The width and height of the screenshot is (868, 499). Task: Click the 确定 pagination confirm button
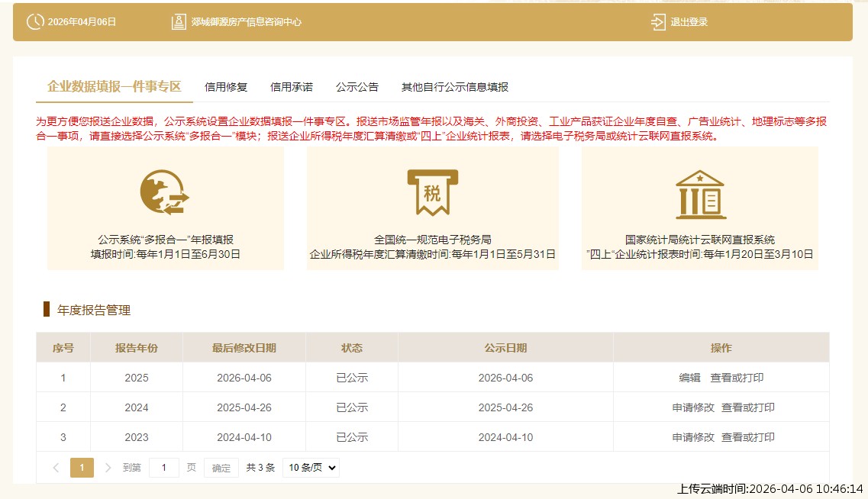221,467
